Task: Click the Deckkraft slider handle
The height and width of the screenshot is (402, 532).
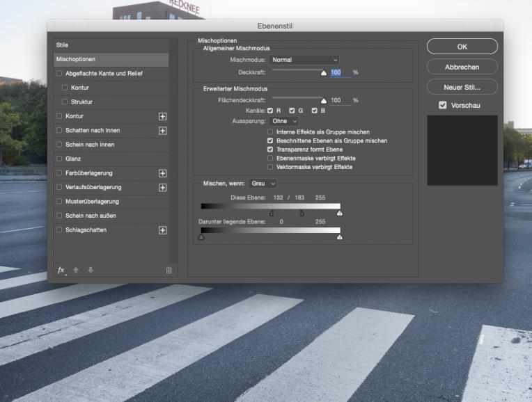Action: pyautogui.click(x=324, y=73)
